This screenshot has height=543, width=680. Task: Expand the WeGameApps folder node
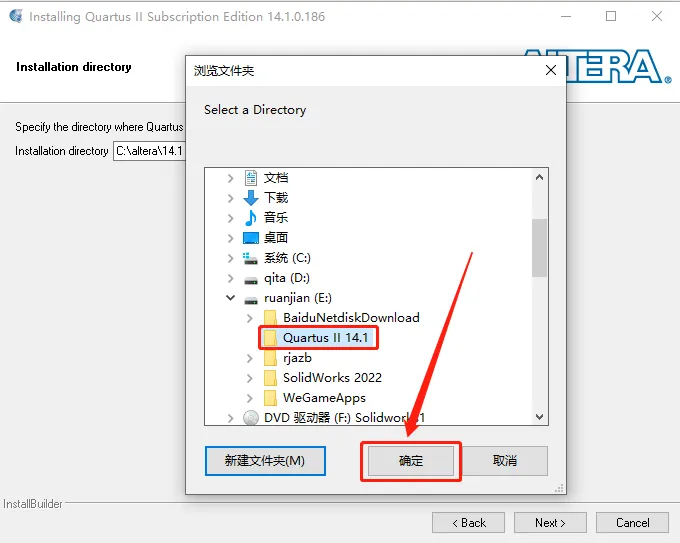[x=250, y=398]
